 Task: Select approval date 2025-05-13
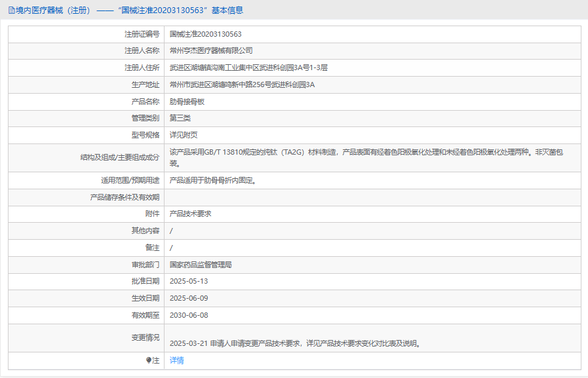pyautogui.click(x=189, y=281)
